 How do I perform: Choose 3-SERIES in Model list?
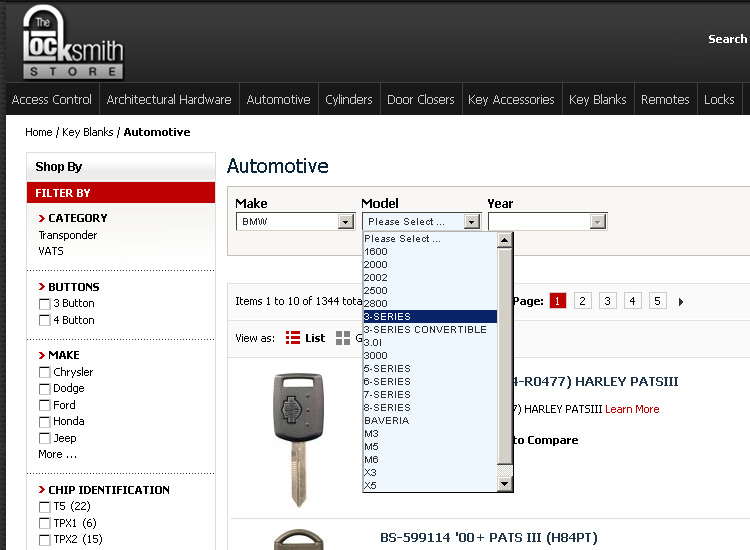[430, 317]
